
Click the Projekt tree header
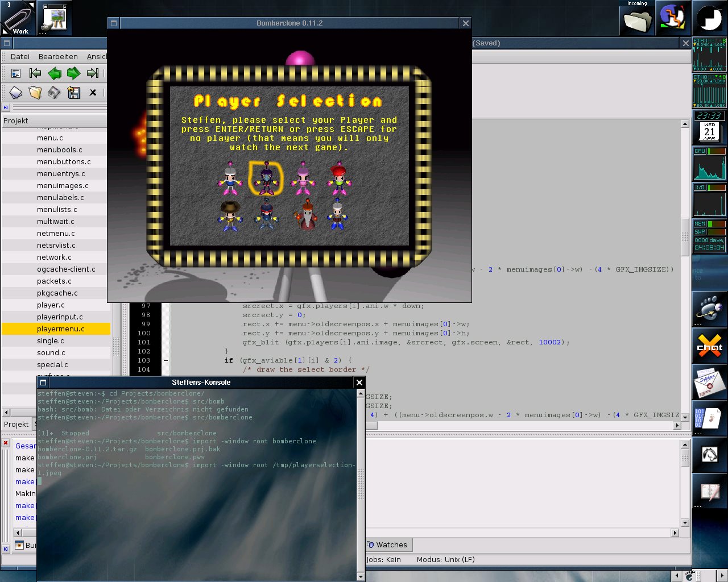click(54, 120)
